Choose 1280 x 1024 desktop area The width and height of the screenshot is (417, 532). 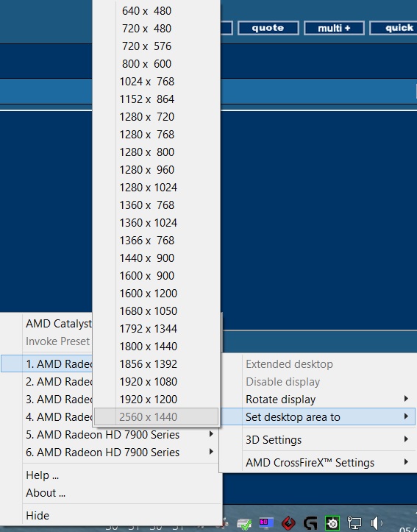point(157,188)
